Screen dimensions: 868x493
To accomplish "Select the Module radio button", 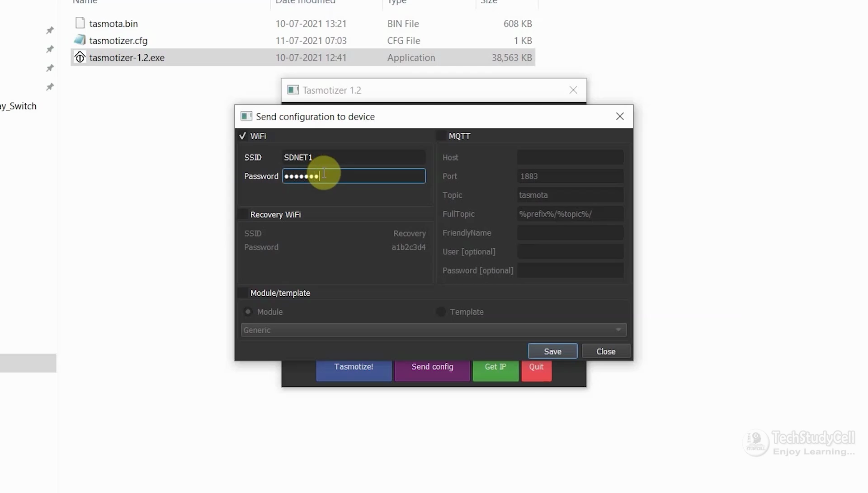I will point(248,312).
